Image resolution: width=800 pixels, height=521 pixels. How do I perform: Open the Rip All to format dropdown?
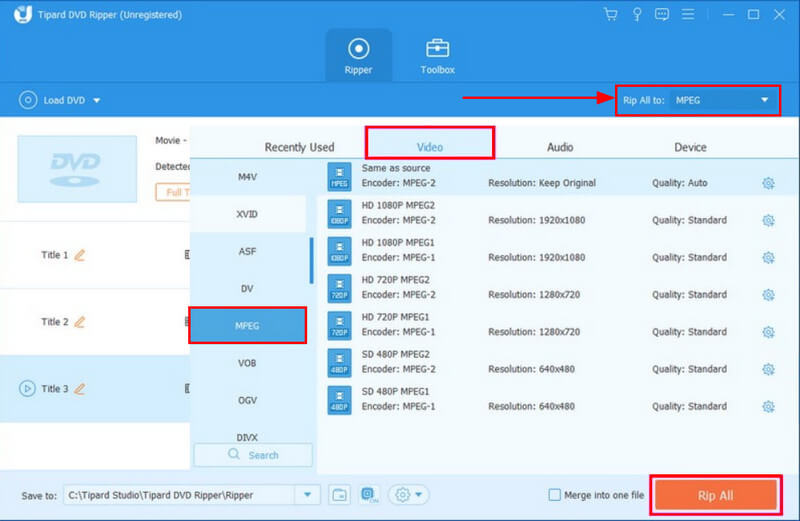(765, 100)
